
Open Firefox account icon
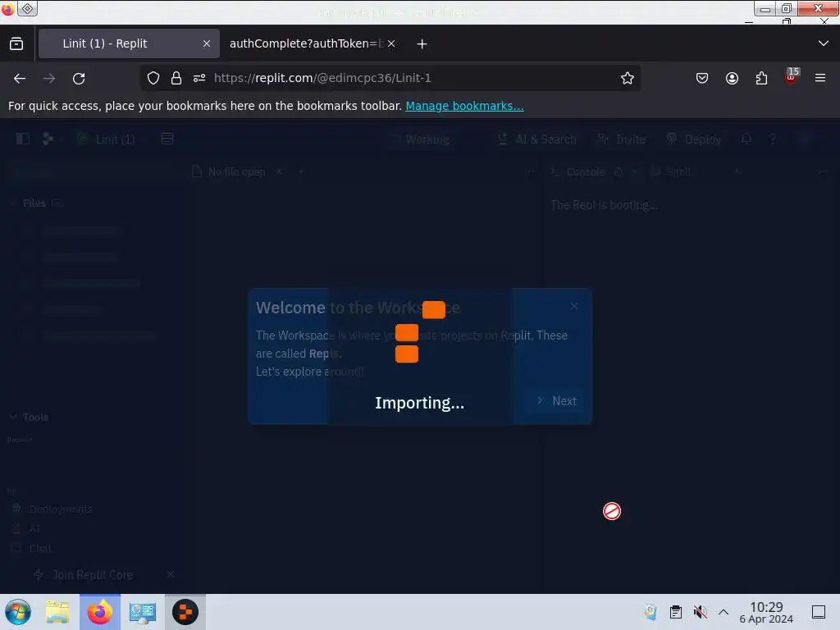coord(732,78)
